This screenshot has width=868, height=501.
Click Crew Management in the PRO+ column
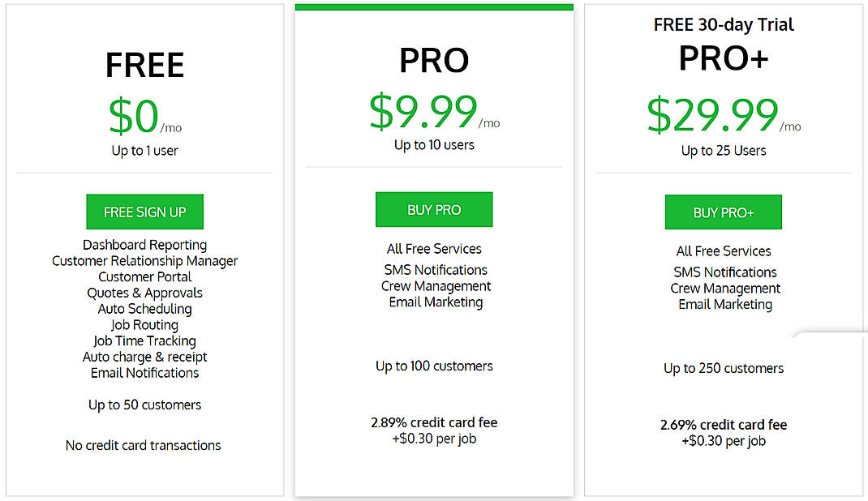pyautogui.click(x=724, y=288)
